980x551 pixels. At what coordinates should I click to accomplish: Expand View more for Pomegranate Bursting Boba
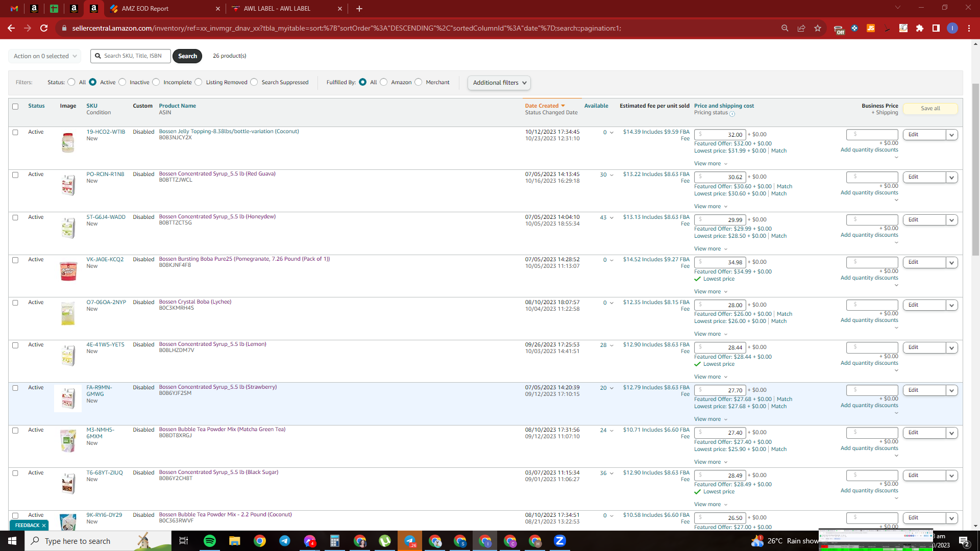pos(710,292)
